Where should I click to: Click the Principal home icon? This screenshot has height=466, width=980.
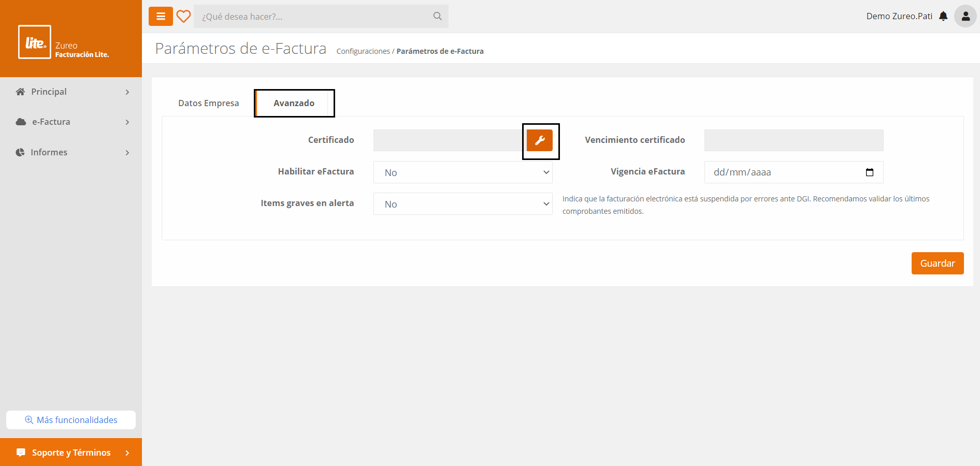point(20,92)
